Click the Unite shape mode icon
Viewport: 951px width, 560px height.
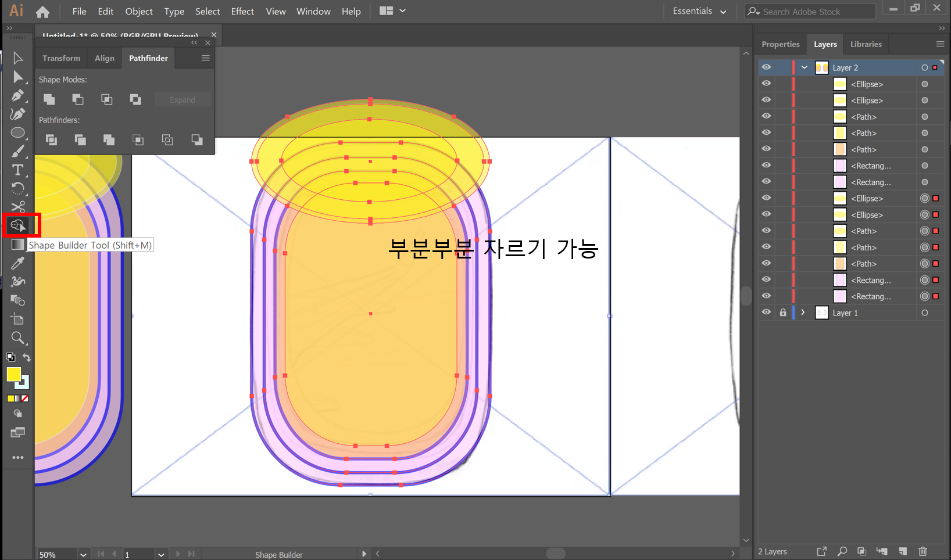tap(49, 99)
